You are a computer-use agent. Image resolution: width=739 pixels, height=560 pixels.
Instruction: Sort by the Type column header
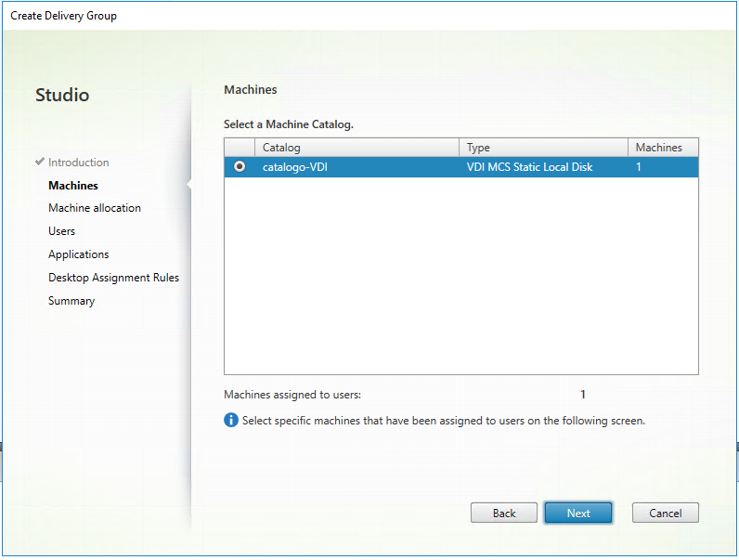pyautogui.click(x=543, y=148)
